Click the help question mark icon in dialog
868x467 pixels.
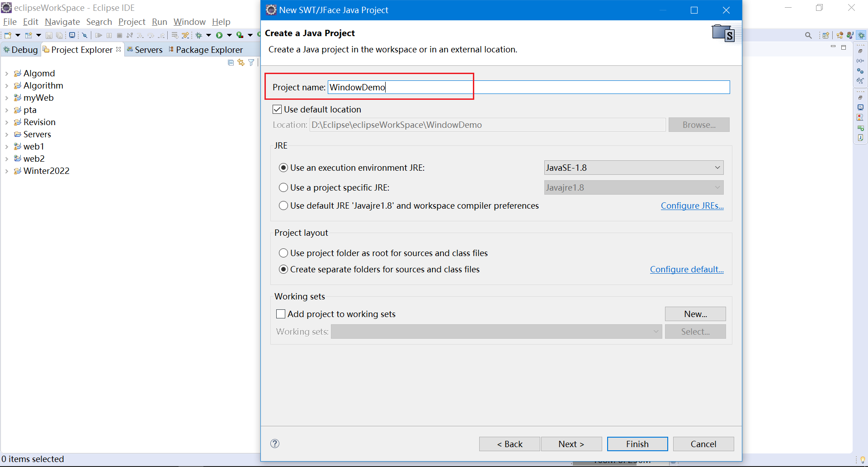[x=275, y=444]
